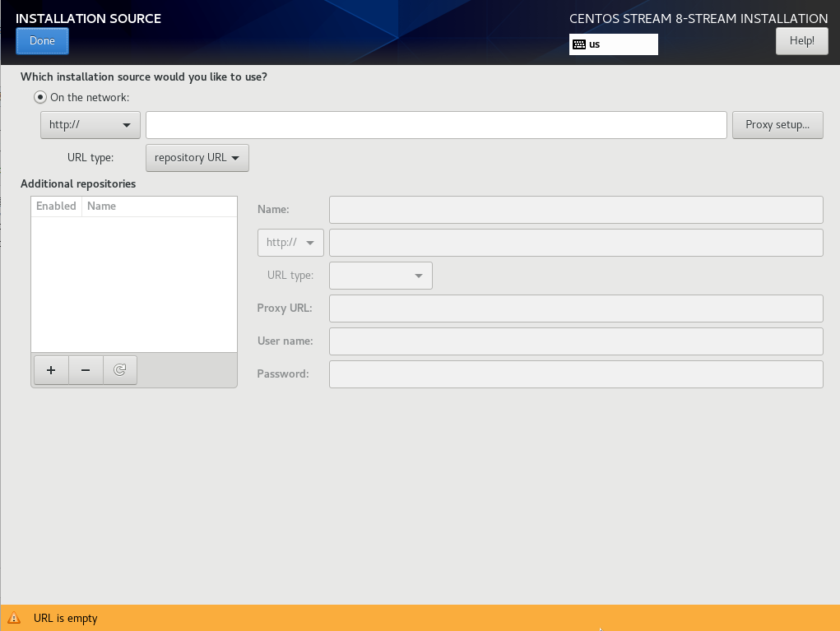Click the Enabled column header
This screenshot has width=840, height=631.
56,206
